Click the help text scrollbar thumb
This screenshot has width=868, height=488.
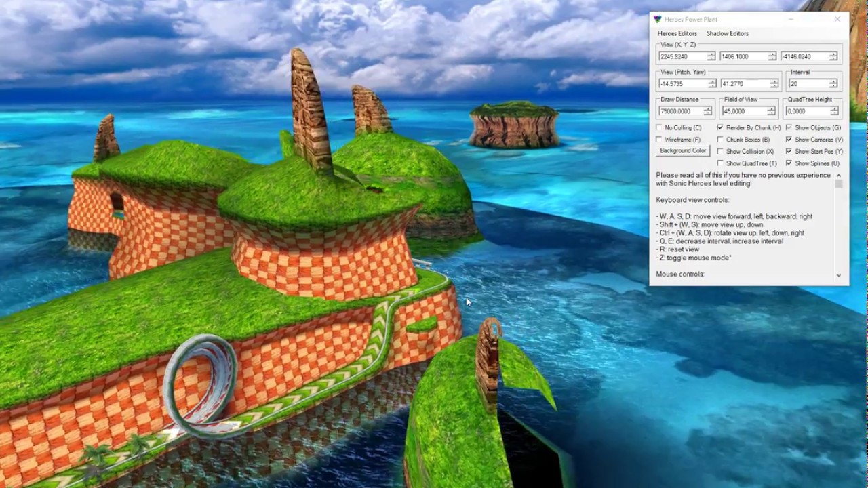tap(839, 184)
